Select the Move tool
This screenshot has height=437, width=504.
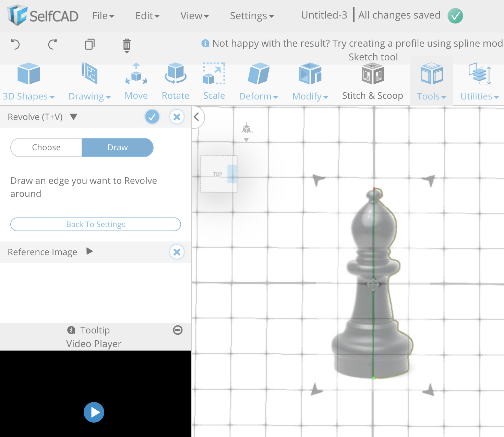click(x=136, y=82)
